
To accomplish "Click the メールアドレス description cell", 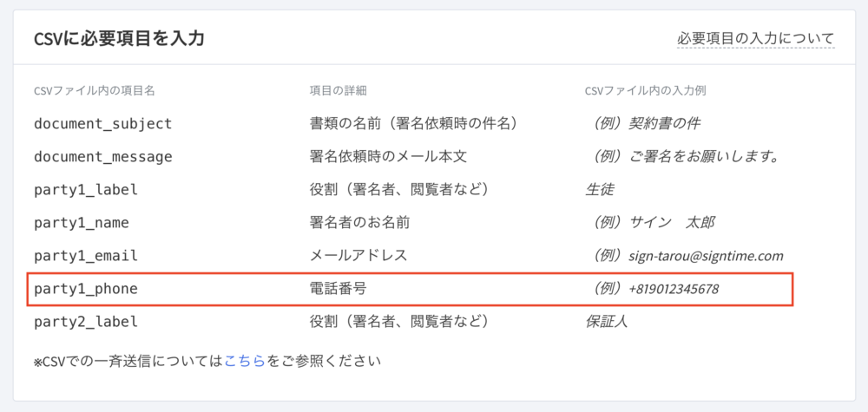I will pyautogui.click(x=358, y=256).
